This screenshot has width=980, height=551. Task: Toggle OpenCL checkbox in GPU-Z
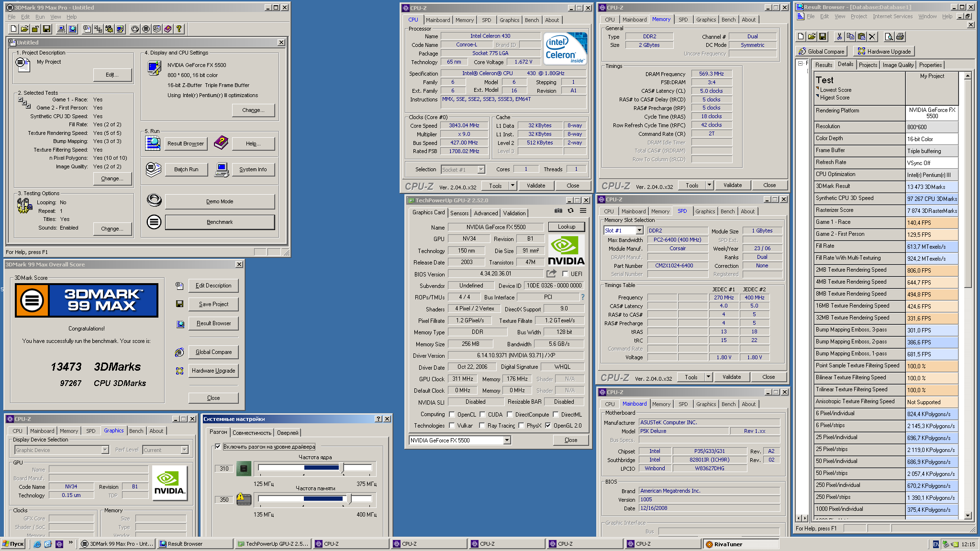(x=452, y=414)
